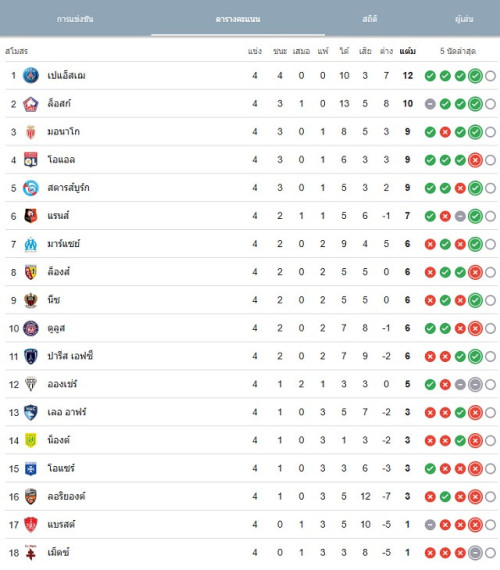500x570 pixels.
Task: Select the ตารางคะแนน tab
Action: [238, 19]
